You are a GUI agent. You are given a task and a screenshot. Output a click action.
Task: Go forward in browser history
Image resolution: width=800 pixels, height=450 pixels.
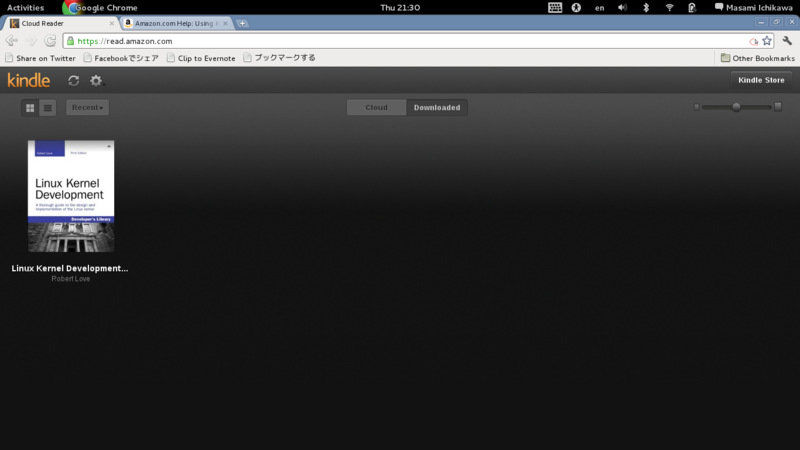click(x=31, y=41)
